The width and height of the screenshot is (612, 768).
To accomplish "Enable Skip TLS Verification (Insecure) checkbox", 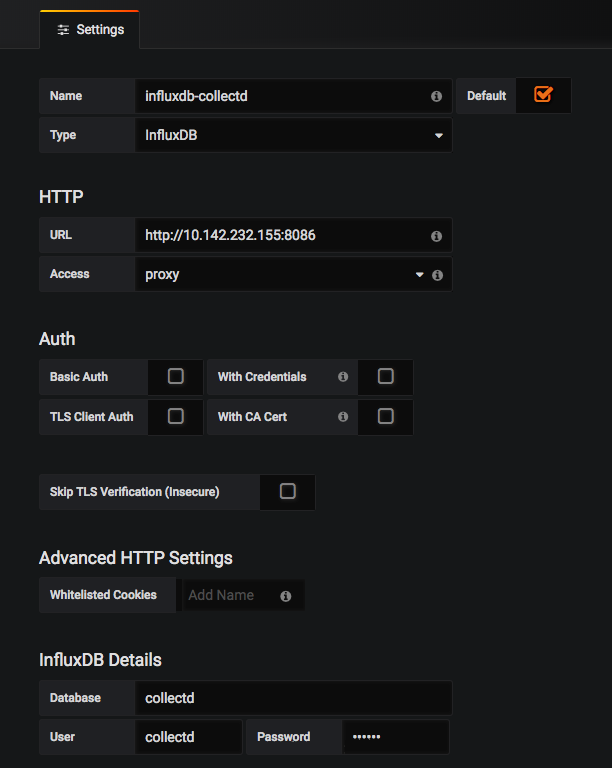I will (x=288, y=491).
